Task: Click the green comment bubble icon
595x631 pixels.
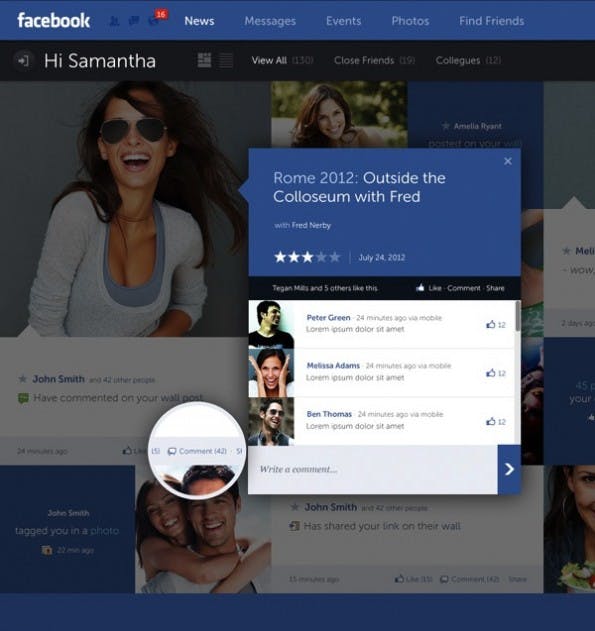Action: tap(23, 398)
